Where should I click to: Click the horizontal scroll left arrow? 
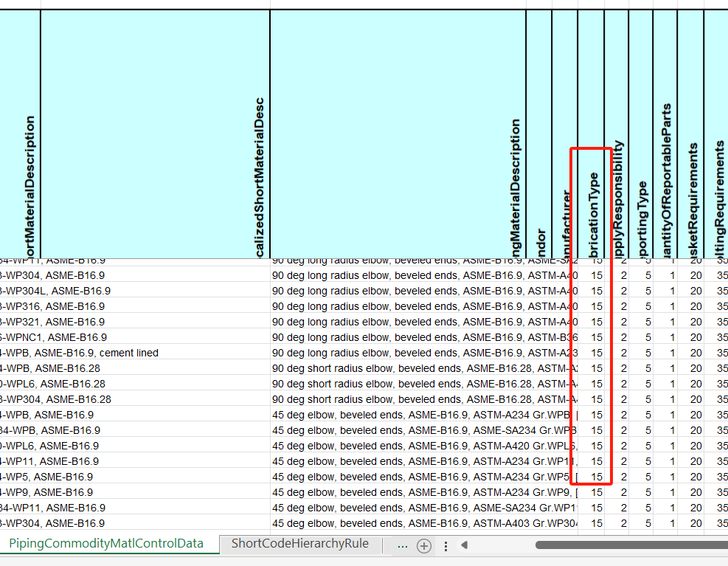point(464,545)
